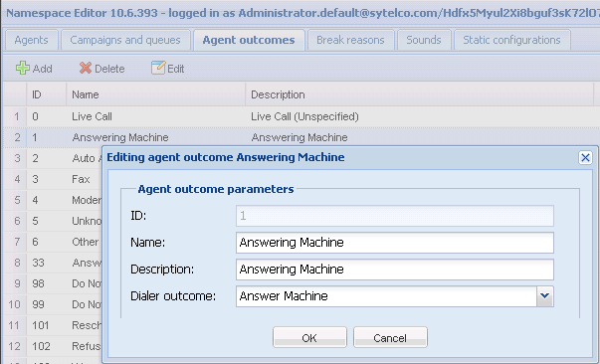Click the green plus Add icon
This screenshot has width=600, height=364.
(23, 68)
